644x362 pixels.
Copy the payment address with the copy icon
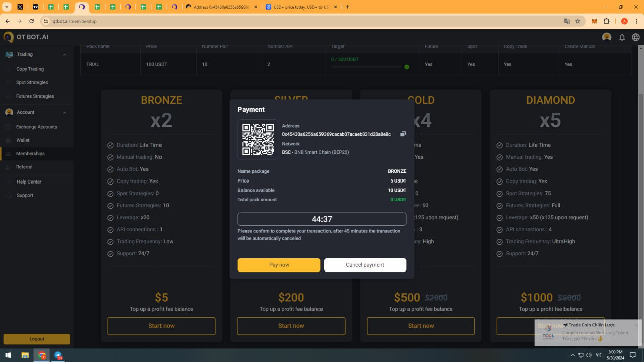click(x=403, y=134)
